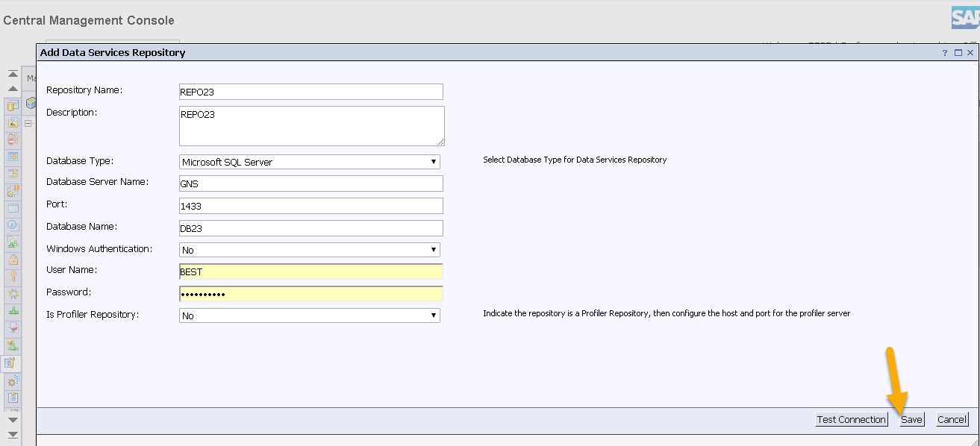The width and height of the screenshot is (980, 446).
Task: Open the padlock sidebar icon
Action: click(13, 260)
